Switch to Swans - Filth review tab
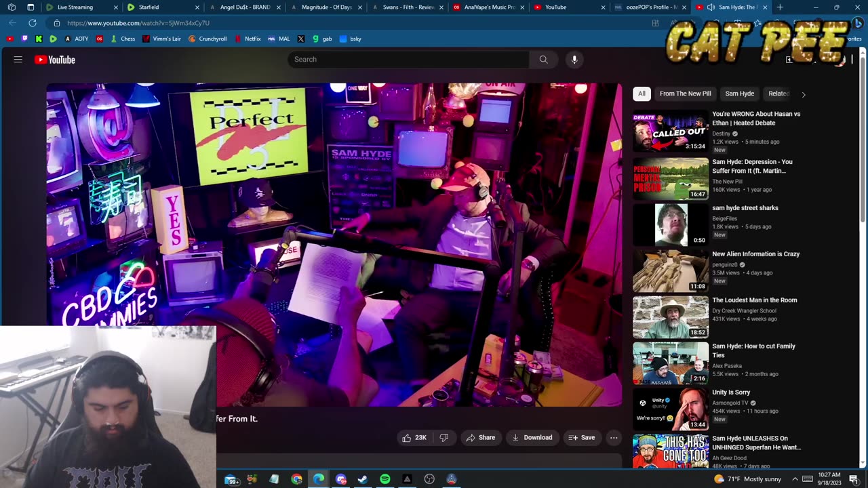The width and height of the screenshot is (868, 488). pos(407,7)
